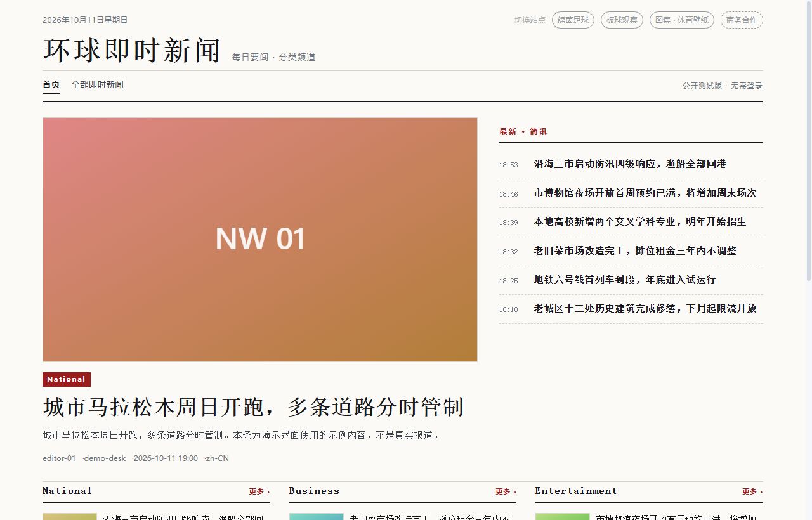The image size is (812, 520).
Task: Click the 环球即时新闻 site title
Action: pyautogui.click(x=132, y=51)
